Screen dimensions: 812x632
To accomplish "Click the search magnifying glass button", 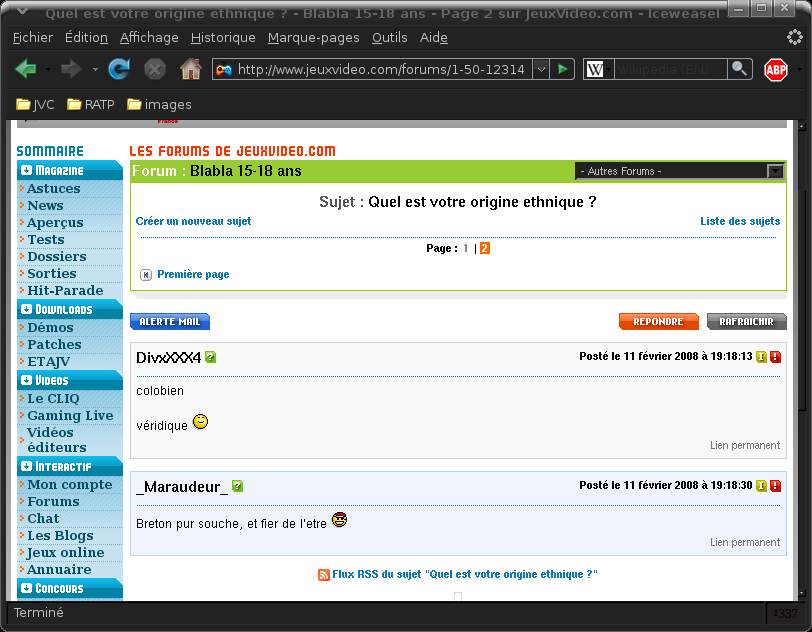I will point(740,69).
